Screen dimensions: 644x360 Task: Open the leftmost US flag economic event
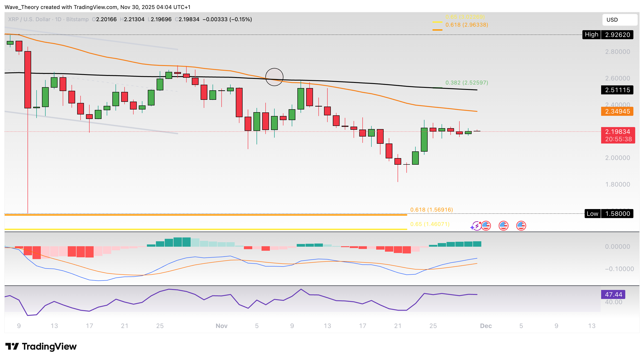(486, 226)
